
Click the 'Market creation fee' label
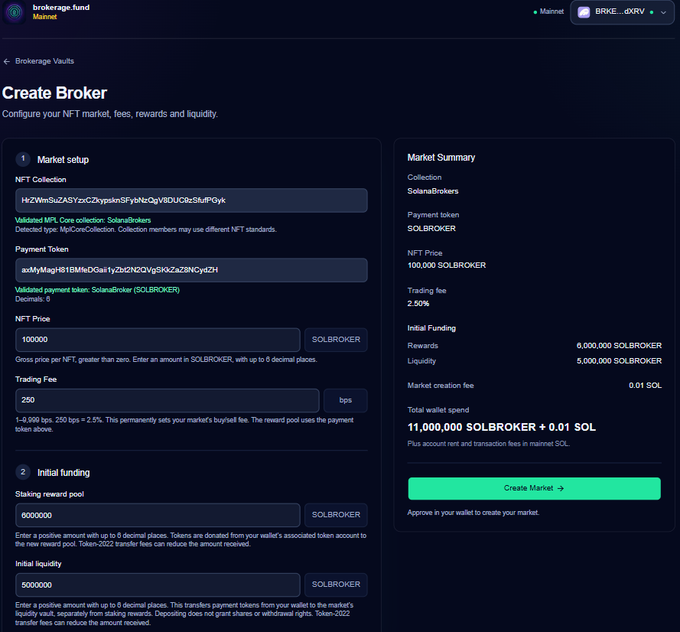pos(441,386)
